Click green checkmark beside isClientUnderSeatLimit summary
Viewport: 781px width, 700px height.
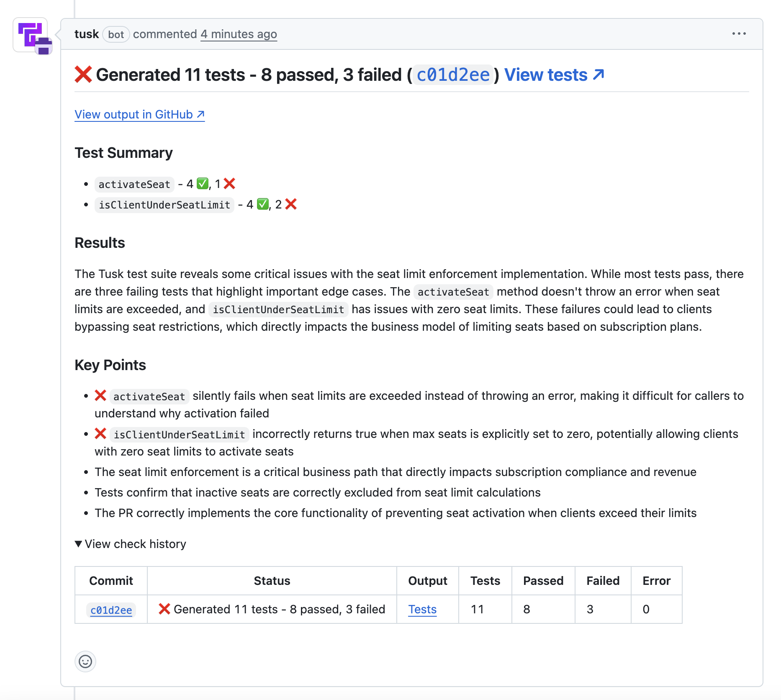point(263,204)
